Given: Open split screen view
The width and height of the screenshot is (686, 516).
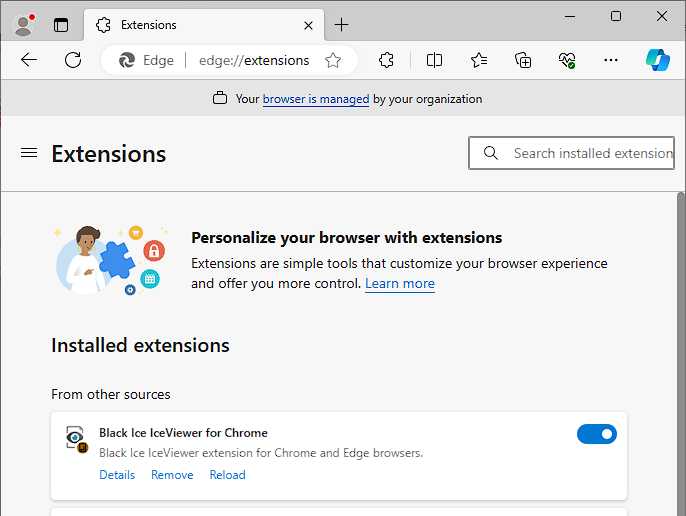Looking at the screenshot, I should pos(434,60).
